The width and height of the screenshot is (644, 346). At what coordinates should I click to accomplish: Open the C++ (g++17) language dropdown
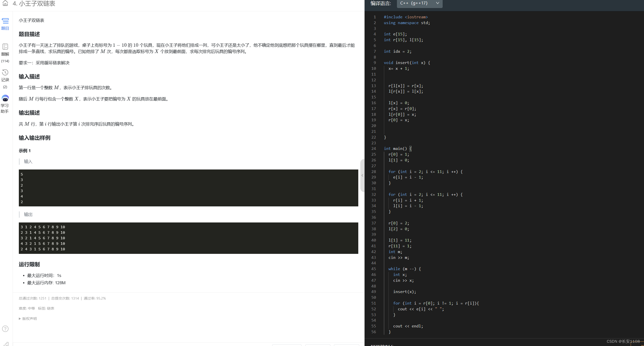pos(419,3)
